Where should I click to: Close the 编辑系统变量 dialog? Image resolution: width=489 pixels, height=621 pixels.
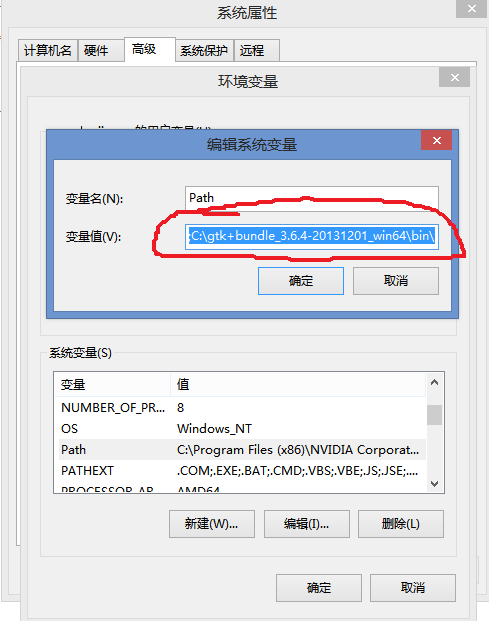436,140
